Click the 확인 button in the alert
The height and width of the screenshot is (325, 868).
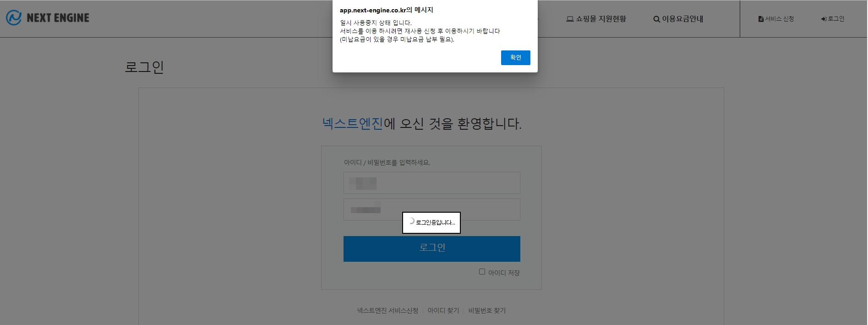click(515, 57)
